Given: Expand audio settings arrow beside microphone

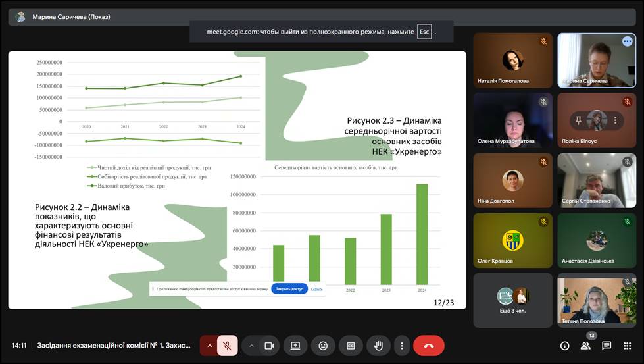Looking at the screenshot, I should pos(210,346).
